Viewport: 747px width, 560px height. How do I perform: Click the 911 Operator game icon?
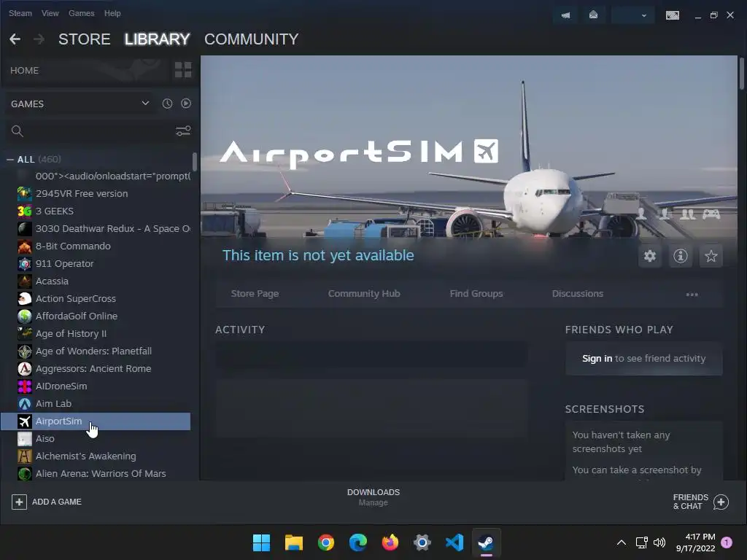[x=24, y=264]
